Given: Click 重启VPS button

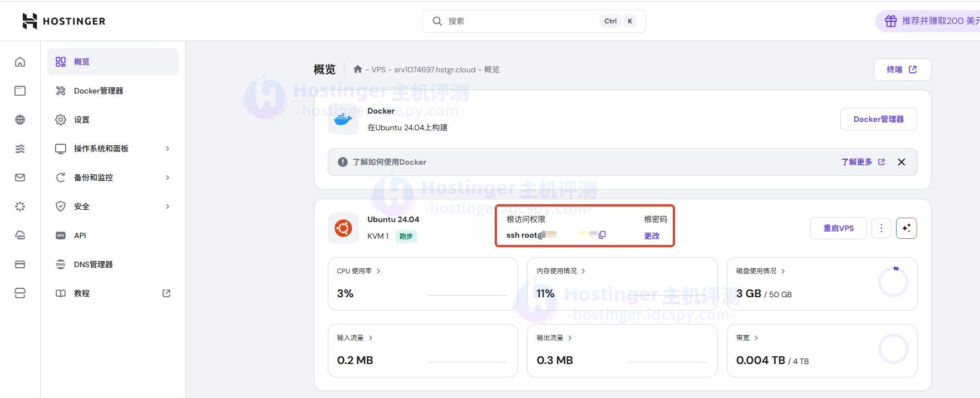Looking at the screenshot, I should click(x=838, y=228).
